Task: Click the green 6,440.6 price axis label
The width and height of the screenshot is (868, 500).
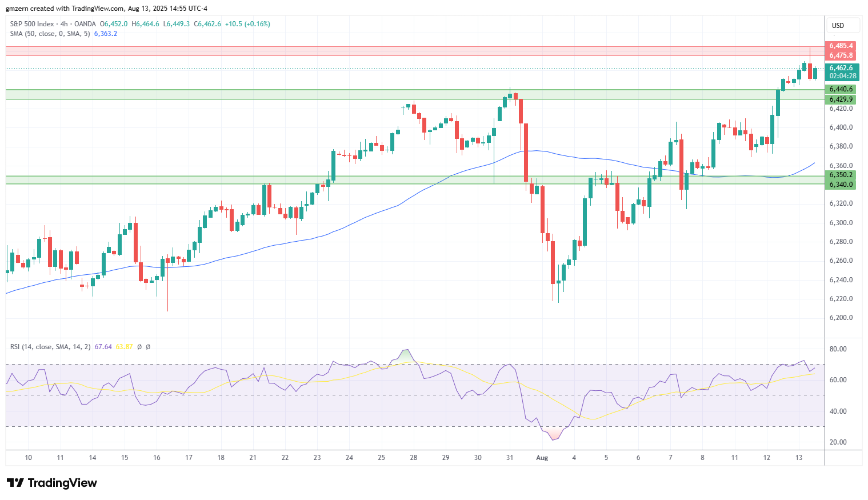Action: tap(841, 89)
